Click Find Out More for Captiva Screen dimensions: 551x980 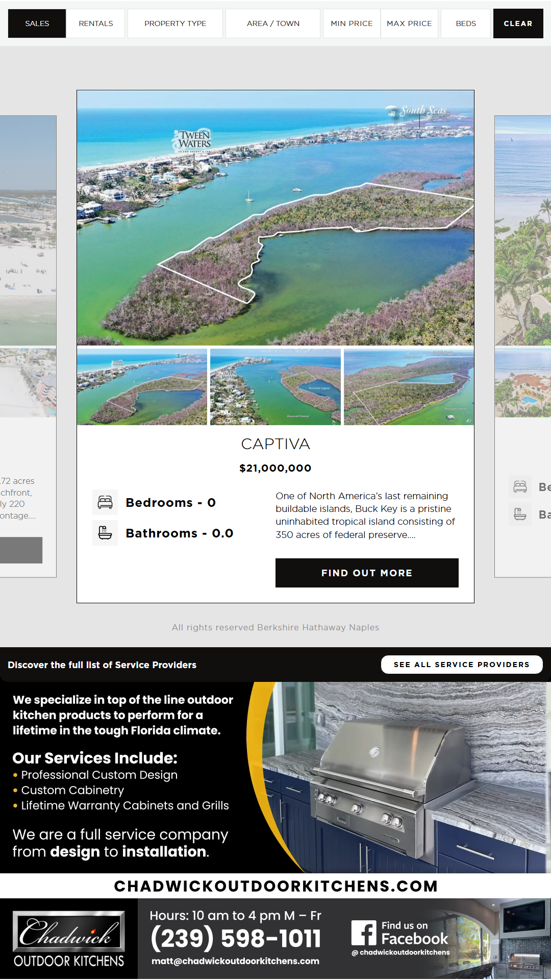click(x=367, y=573)
